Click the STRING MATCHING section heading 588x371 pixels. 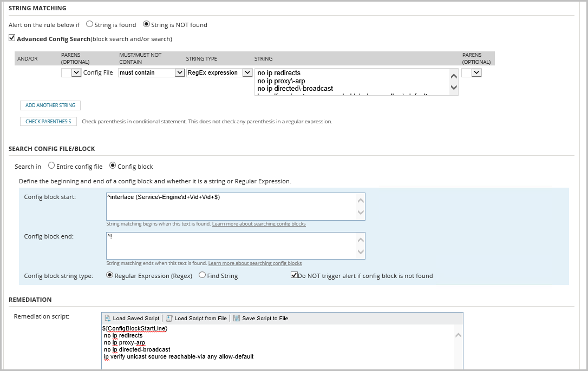[x=37, y=8]
